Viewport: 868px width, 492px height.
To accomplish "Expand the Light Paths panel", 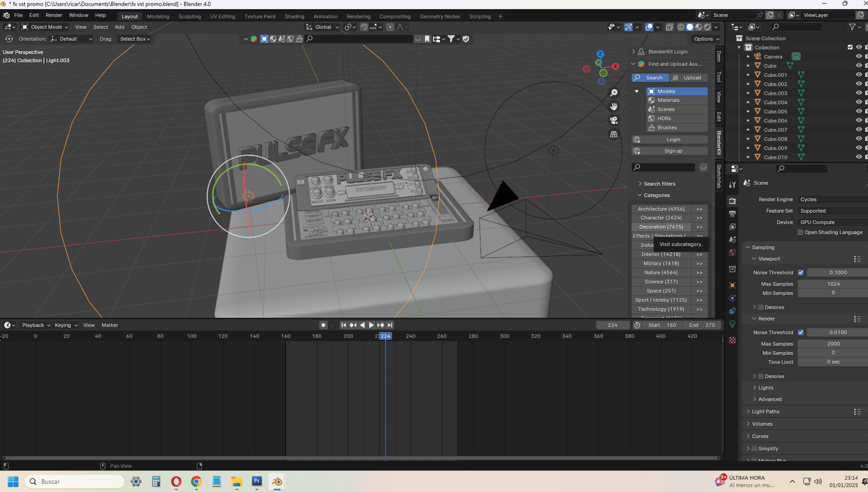I will click(x=765, y=412).
